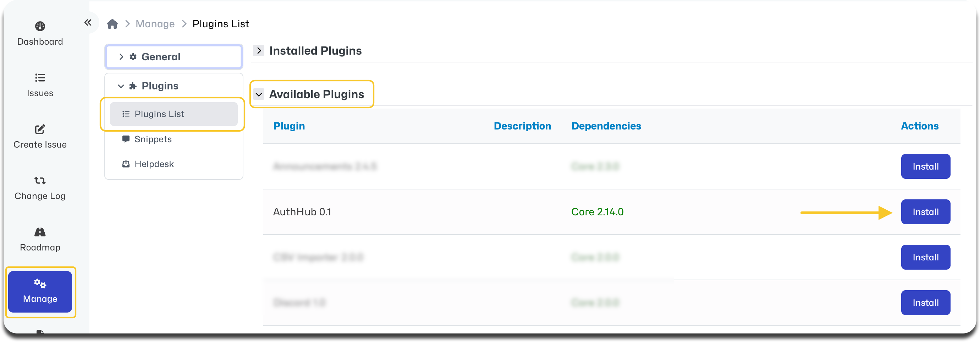
Task: Click Install in the bottom plugin row
Action: [925, 303]
